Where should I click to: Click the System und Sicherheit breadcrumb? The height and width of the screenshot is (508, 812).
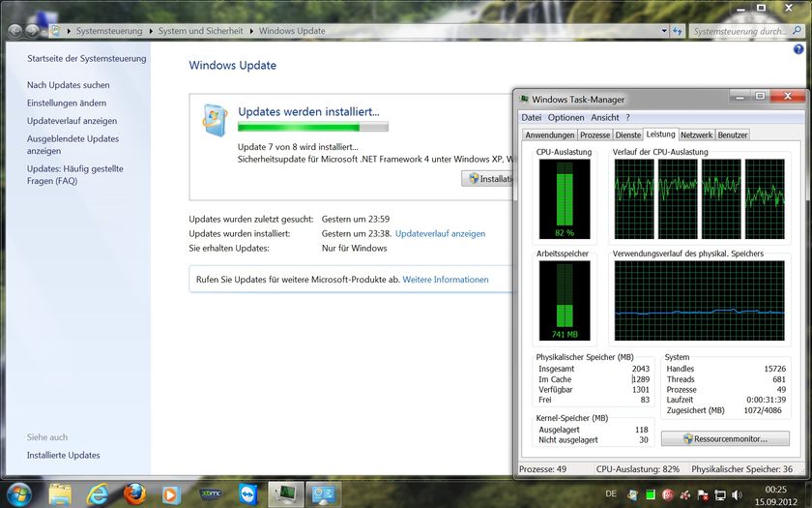(x=200, y=31)
